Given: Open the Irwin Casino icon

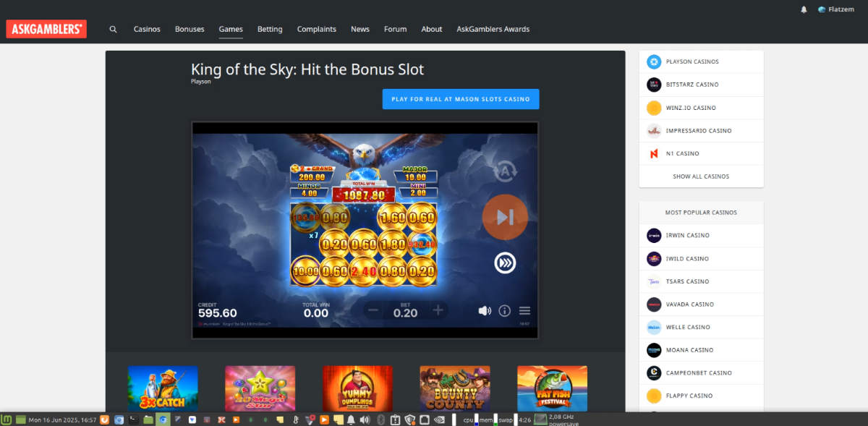Looking at the screenshot, I should click(x=654, y=235).
